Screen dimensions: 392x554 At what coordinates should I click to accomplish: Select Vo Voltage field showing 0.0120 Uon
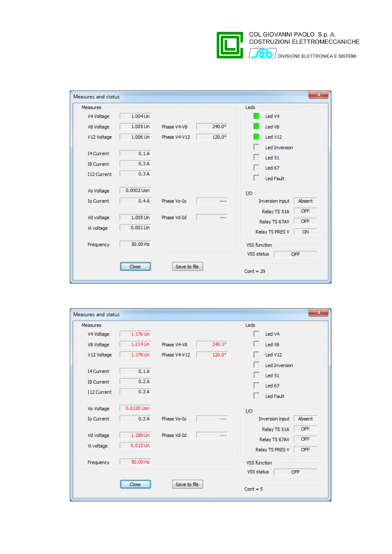135,408
